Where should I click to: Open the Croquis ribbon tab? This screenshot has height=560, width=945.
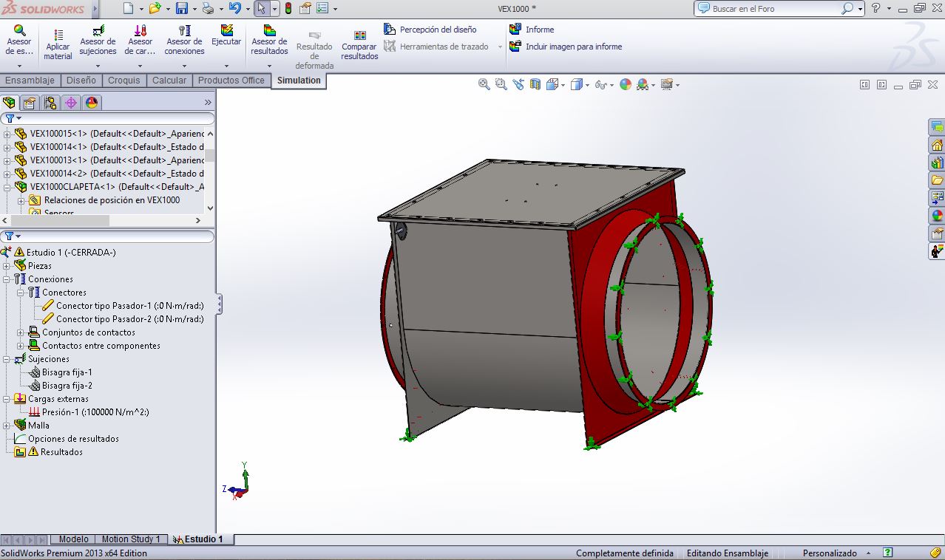coord(124,81)
